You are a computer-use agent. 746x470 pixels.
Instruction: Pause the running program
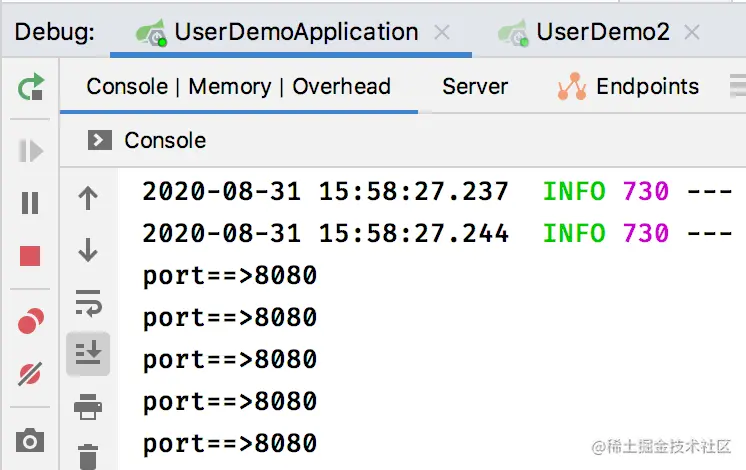pyautogui.click(x=30, y=203)
